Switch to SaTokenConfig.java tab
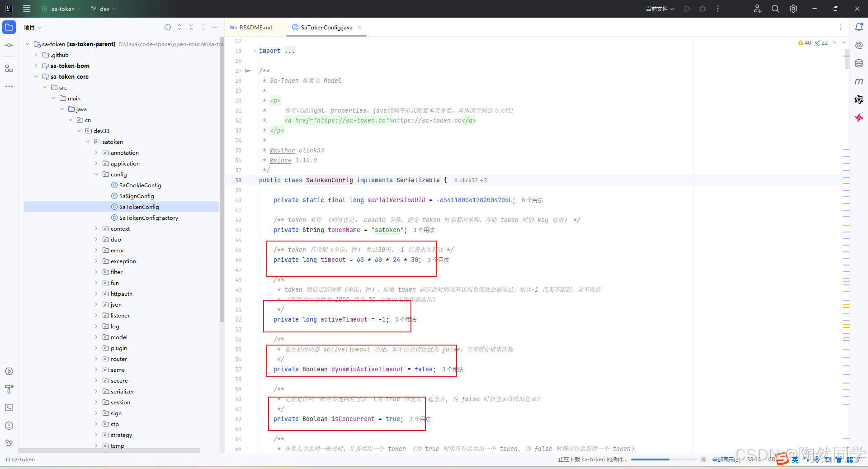Viewport: 868px width, 469px height. (x=326, y=27)
